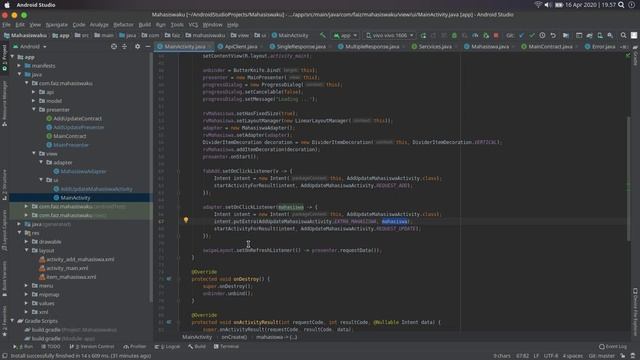
Task: Click the Git update project blue checkmark
Action: [x=521, y=36]
